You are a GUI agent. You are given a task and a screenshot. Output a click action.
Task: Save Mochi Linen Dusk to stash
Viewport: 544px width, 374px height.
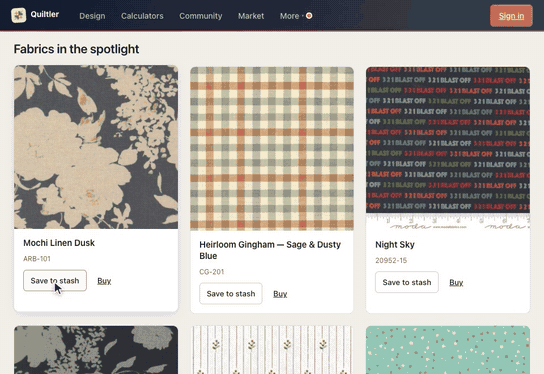click(55, 281)
